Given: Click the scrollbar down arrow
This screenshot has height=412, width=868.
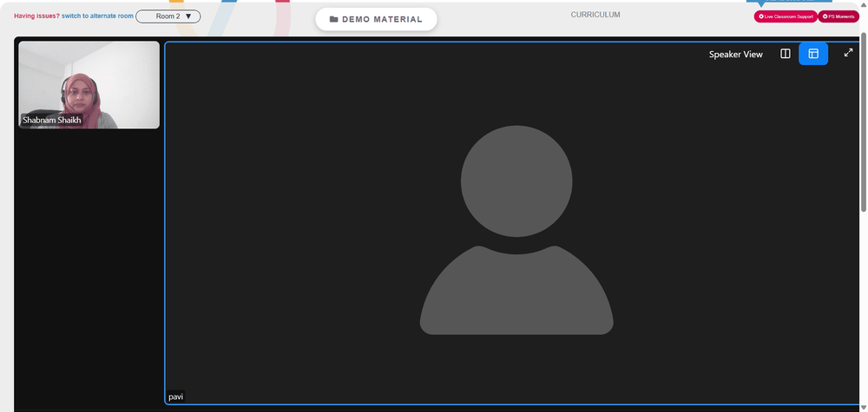Looking at the screenshot, I should pos(864,409).
